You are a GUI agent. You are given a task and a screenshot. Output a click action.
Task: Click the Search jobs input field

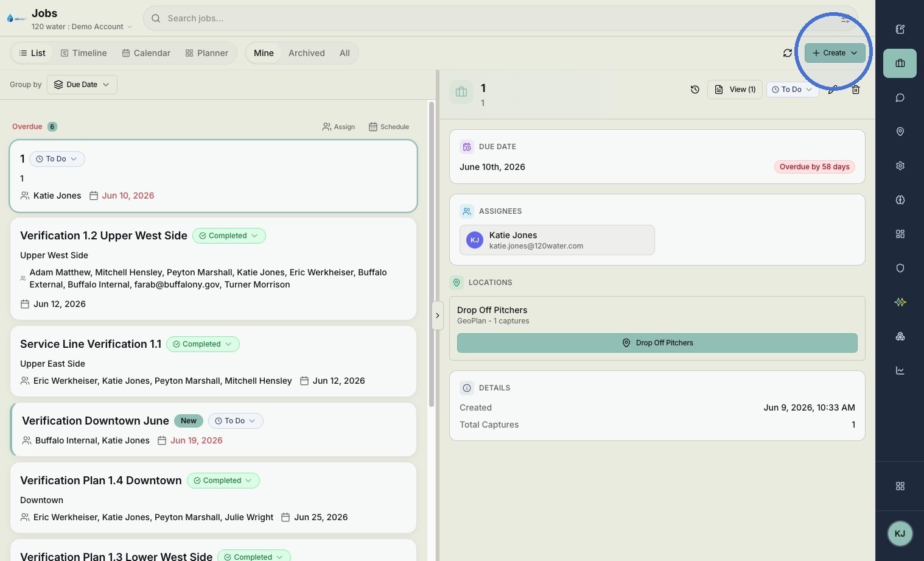pos(500,18)
